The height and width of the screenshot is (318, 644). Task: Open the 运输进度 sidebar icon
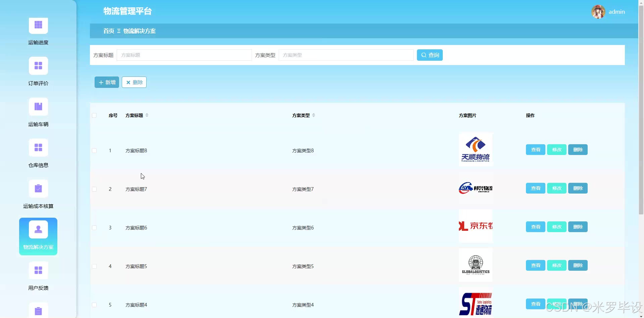click(38, 25)
